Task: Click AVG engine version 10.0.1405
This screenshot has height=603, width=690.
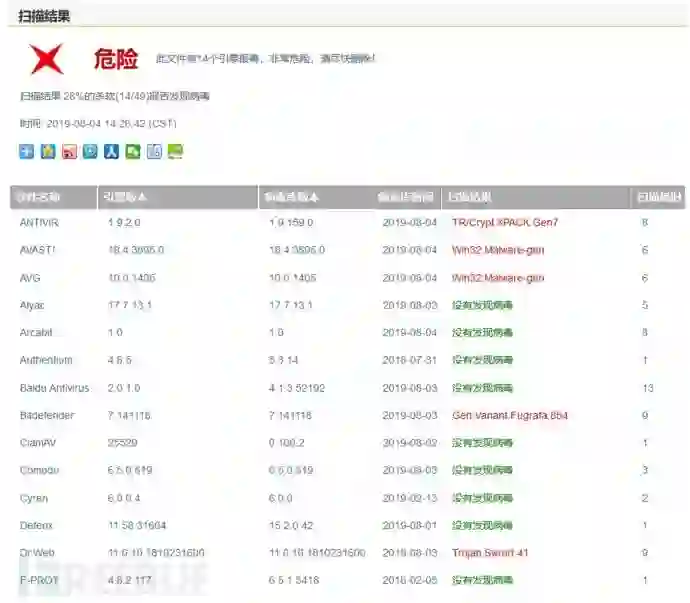Action: pyautogui.click(x=132, y=278)
